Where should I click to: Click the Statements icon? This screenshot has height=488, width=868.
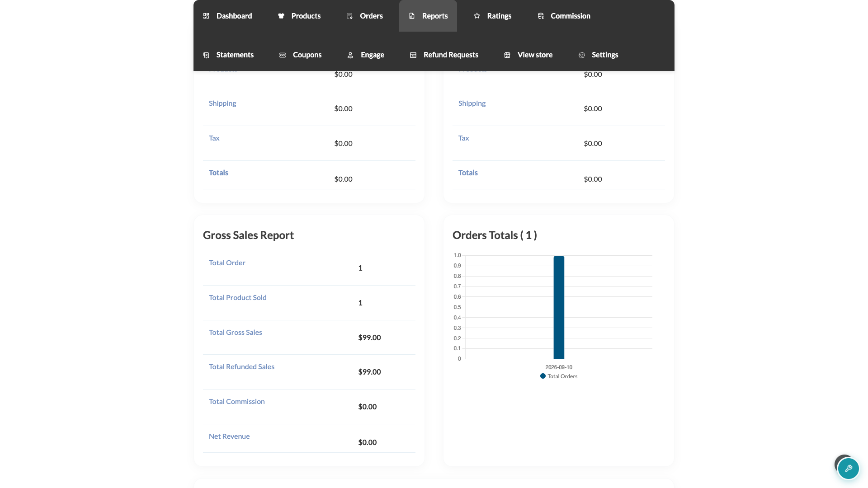[x=206, y=55]
